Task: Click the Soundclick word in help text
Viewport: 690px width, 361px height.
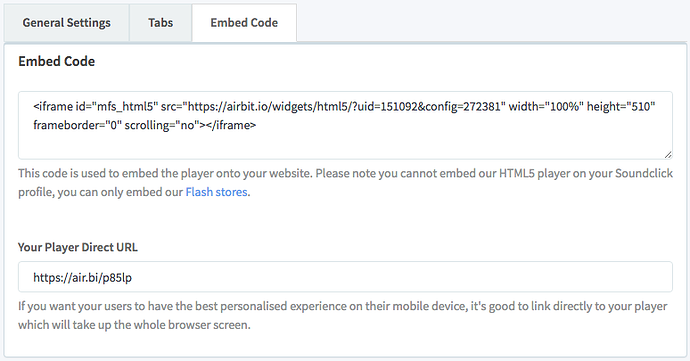Action: coord(644,173)
